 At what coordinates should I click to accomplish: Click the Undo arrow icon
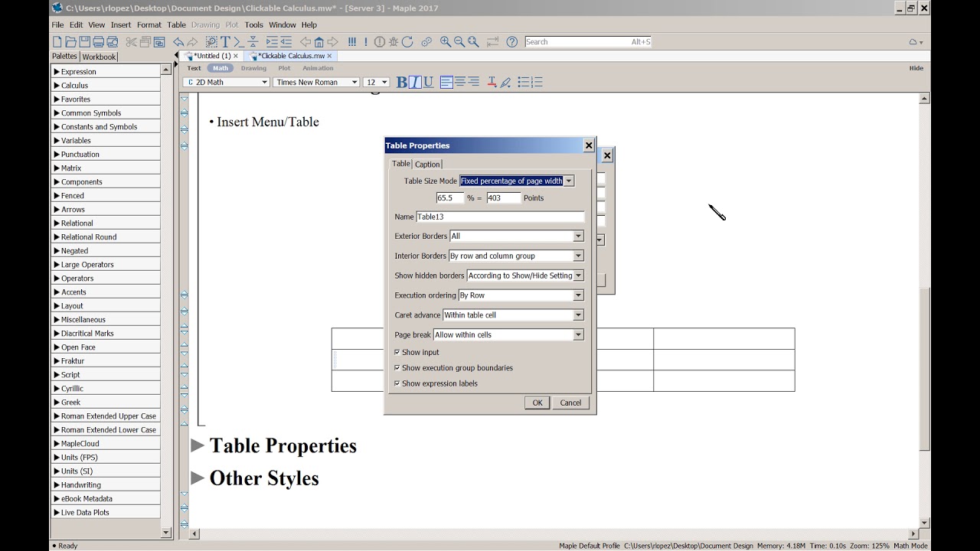178,42
